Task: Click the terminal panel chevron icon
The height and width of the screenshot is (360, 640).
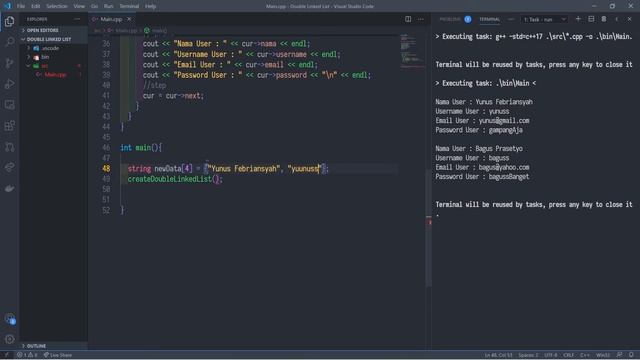Action: [x=617, y=19]
